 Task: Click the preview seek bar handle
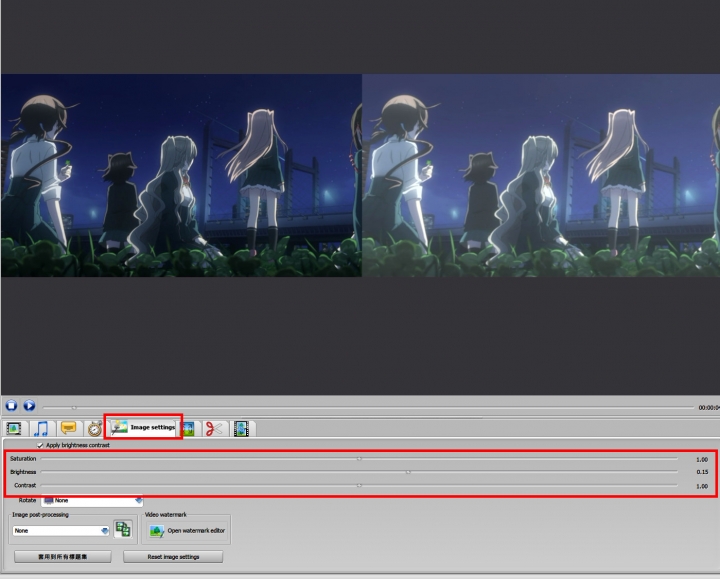pos(74,407)
